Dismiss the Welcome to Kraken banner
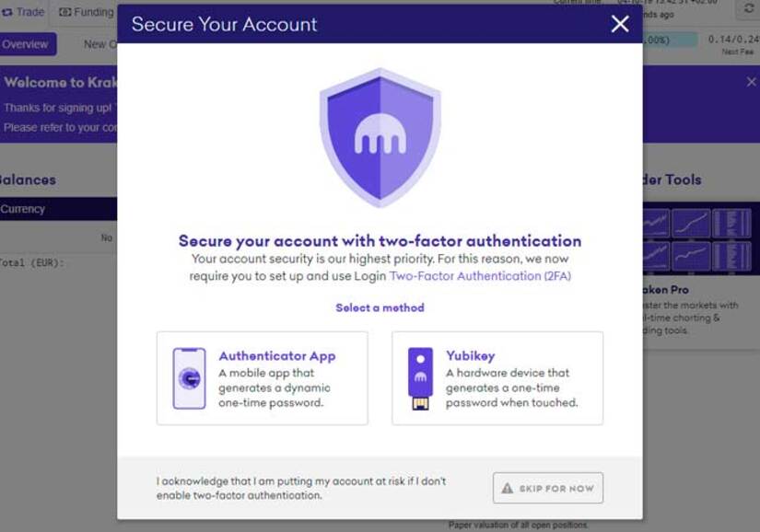Image resolution: width=760 pixels, height=532 pixels. [x=751, y=82]
